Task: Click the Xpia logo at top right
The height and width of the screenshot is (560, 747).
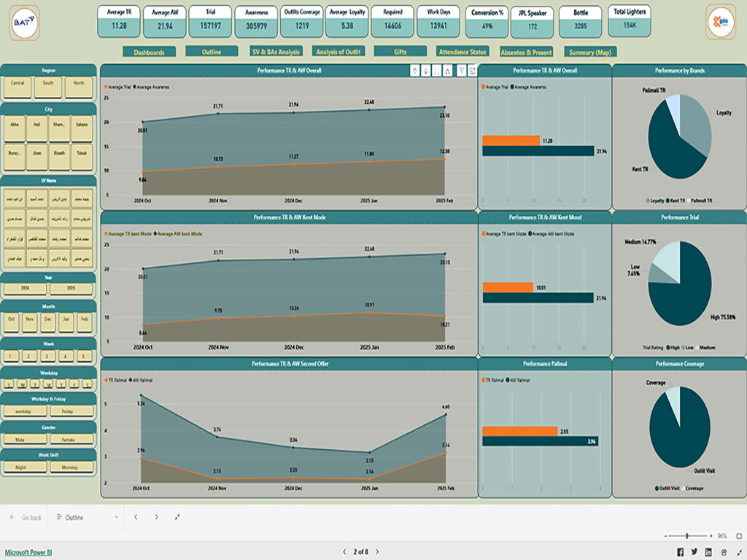Action: pos(721,23)
